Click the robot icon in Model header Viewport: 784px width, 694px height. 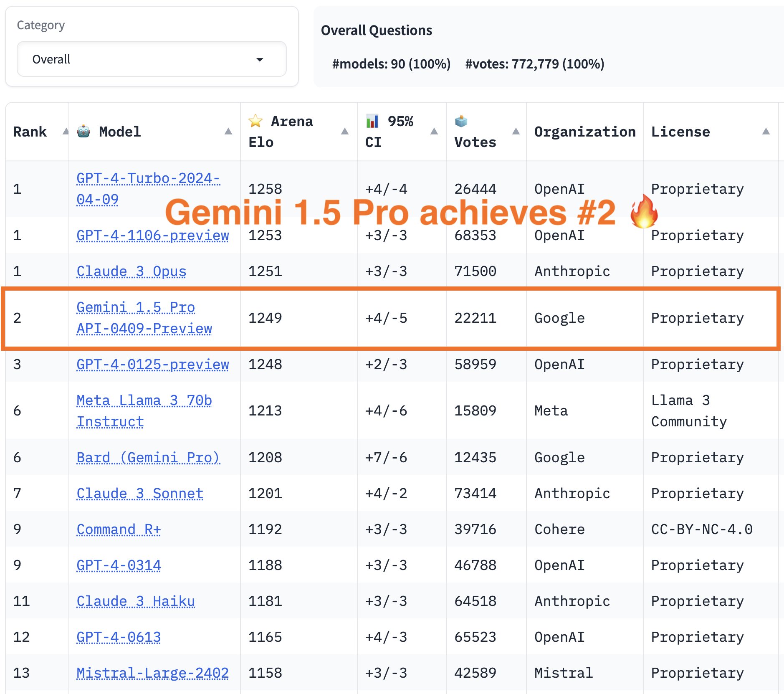83,132
